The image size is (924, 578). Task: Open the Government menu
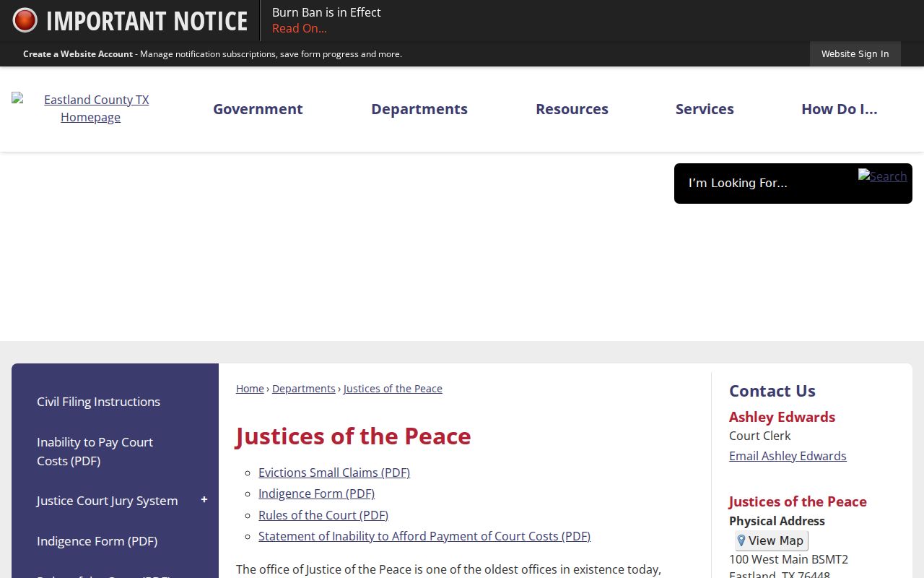click(258, 109)
